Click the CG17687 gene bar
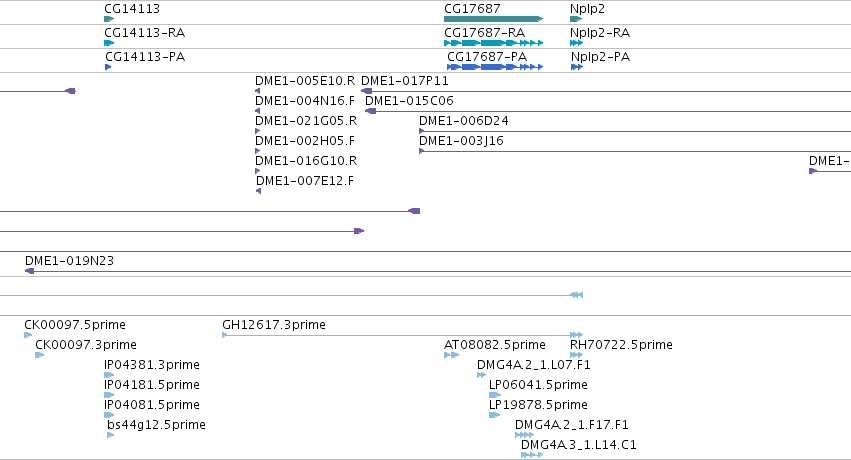 pos(493,19)
